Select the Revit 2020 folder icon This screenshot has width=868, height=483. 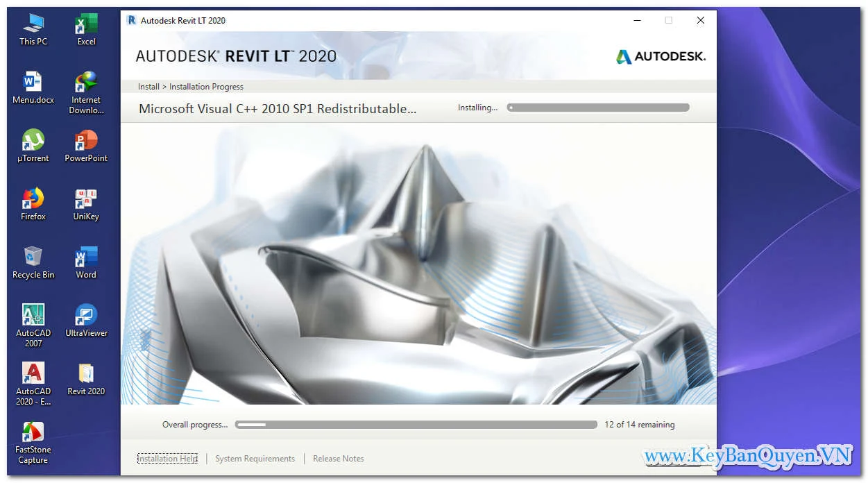point(86,379)
